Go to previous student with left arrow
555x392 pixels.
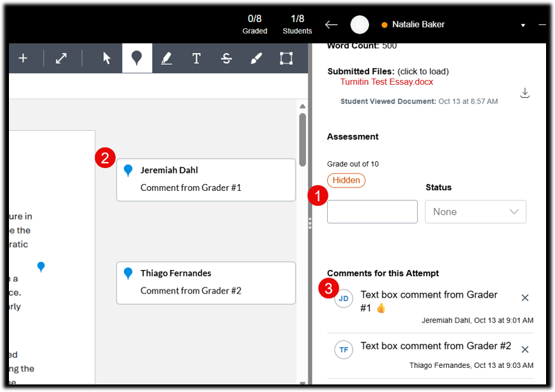[331, 24]
